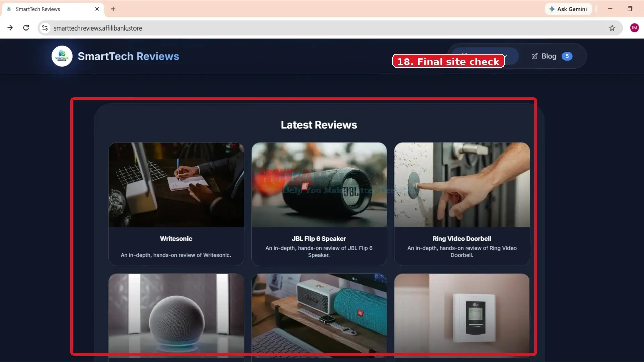Open a new browser tab
This screenshot has height=362, width=644.
pyautogui.click(x=113, y=9)
